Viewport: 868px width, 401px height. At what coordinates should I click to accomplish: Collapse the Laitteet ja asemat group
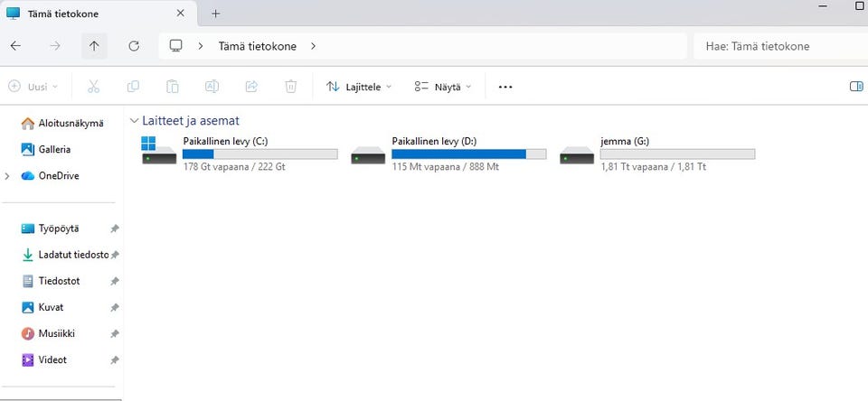pos(134,121)
